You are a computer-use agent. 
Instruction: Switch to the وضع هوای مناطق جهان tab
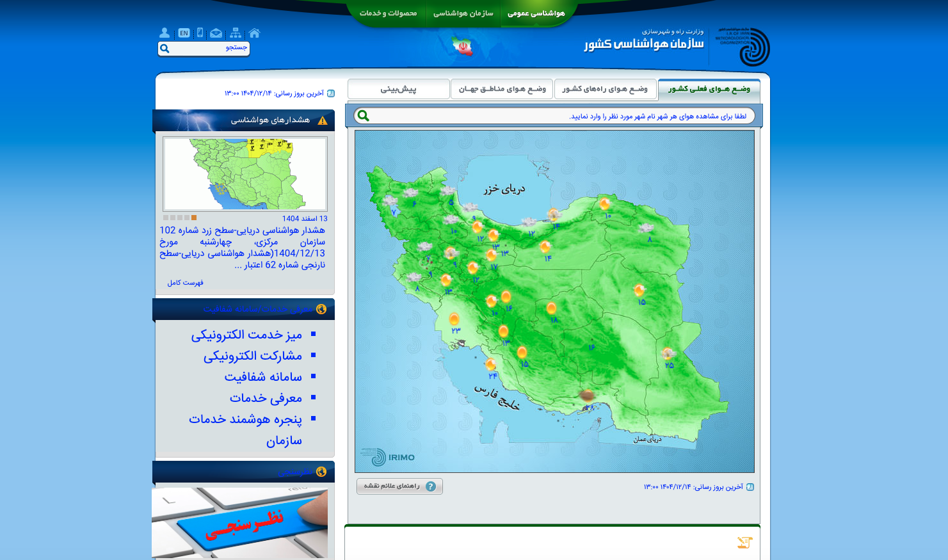pyautogui.click(x=502, y=89)
